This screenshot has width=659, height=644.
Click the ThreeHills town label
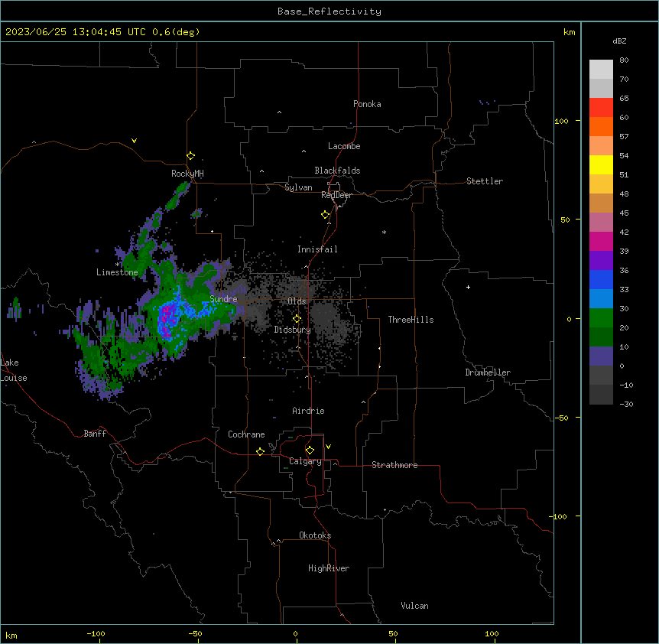(x=411, y=320)
